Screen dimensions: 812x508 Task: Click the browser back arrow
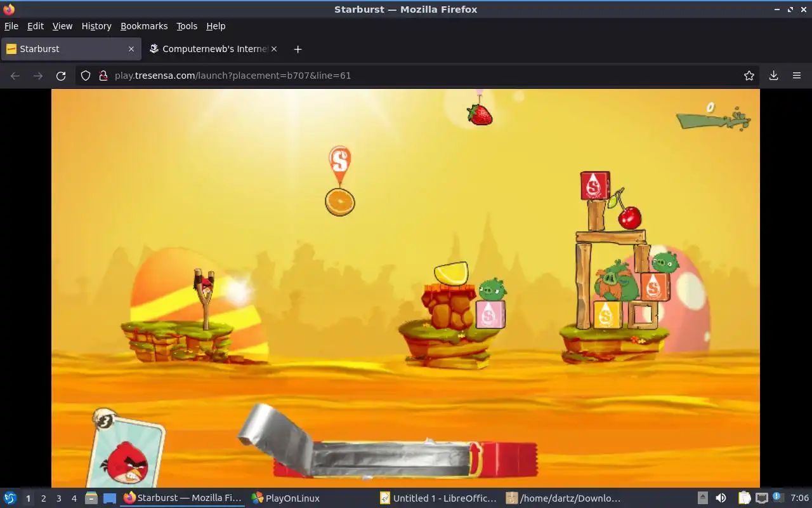click(x=15, y=76)
